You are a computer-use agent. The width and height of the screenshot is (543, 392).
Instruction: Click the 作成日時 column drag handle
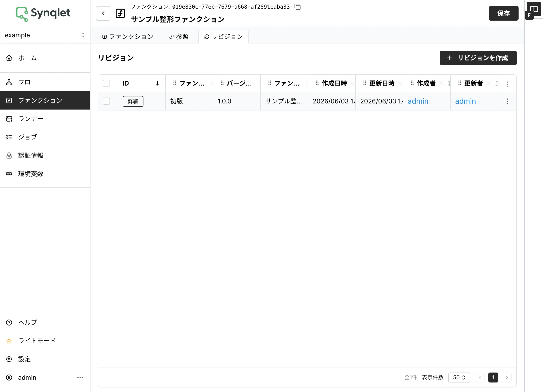[317, 83]
